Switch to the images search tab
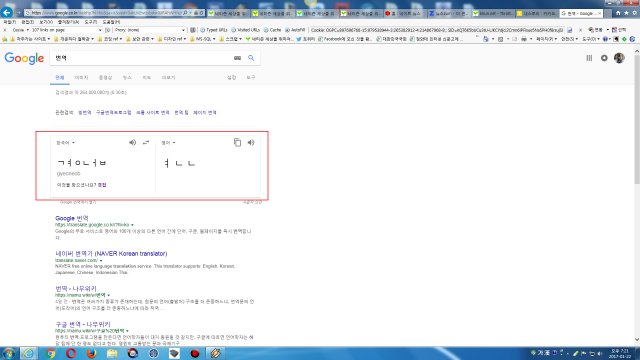Screen dimensions: 640x360 point(81,77)
